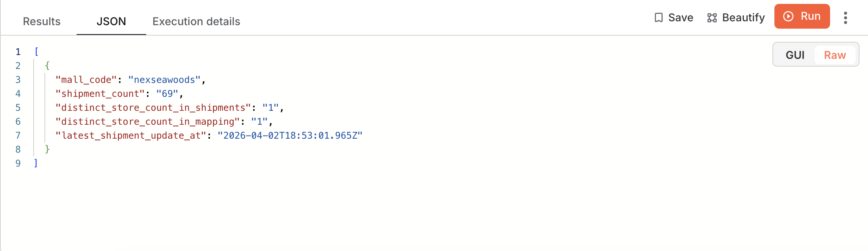This screenshot has width=868, height=251.
Task: Select the latest_shipment_update_at timestamp value
Action: tap(290, 135)
